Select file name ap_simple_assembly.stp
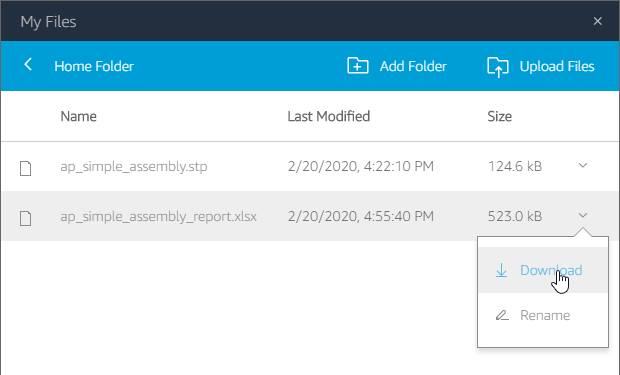The image size is (620, 375). [x=134, y=167]
